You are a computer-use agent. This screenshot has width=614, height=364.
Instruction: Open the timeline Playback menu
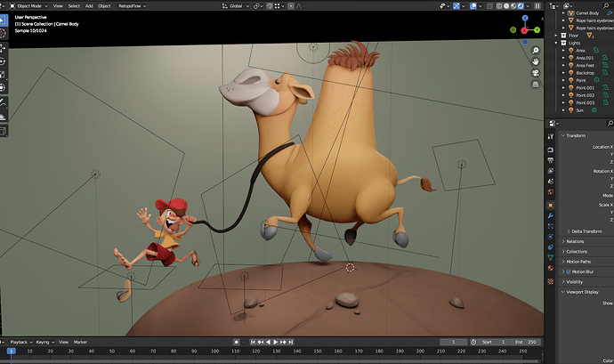pyautogui.click(x=20, y=343)
